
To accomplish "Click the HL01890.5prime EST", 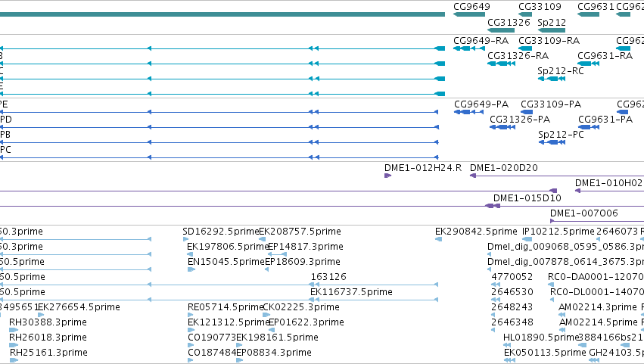I will (x=506, y=346).
